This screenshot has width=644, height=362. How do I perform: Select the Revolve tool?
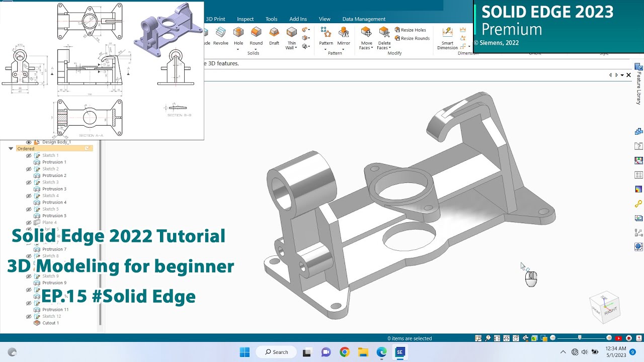coord(220,36)
